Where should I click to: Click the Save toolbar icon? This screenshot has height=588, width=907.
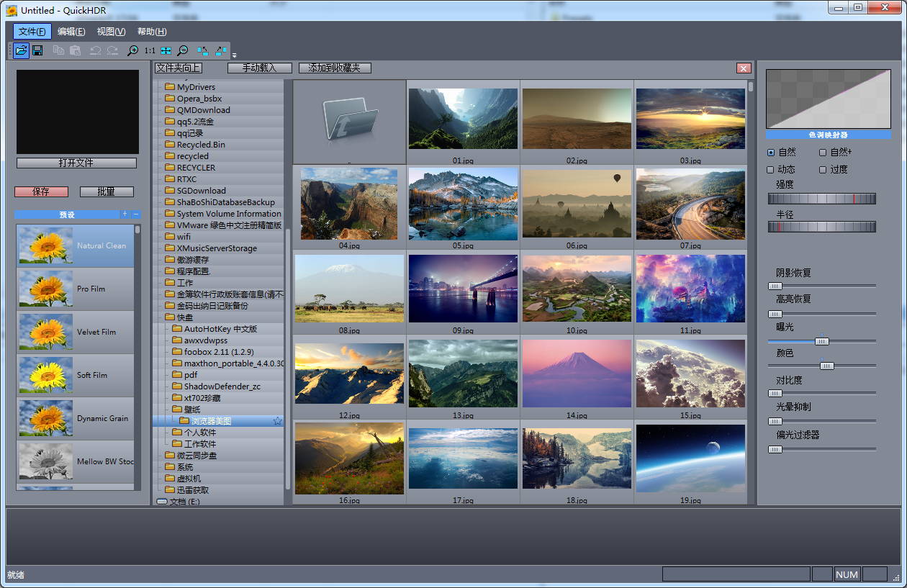[x=37, y=50]
